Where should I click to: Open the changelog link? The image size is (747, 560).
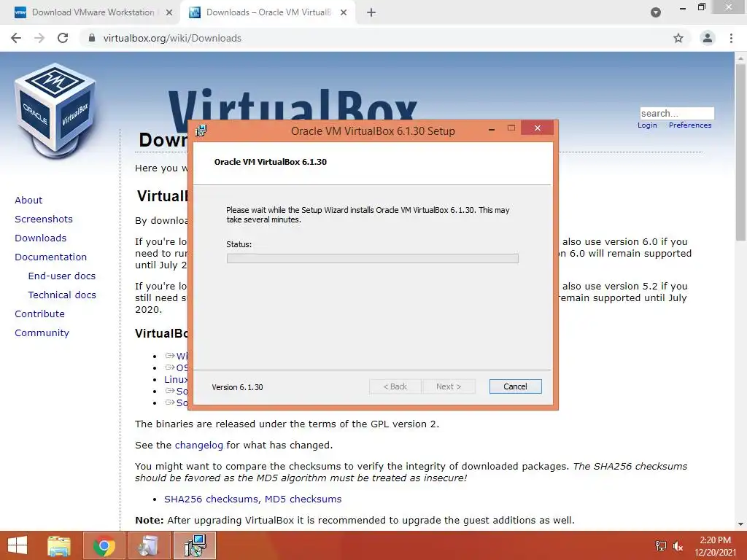[x=198, y=446]
